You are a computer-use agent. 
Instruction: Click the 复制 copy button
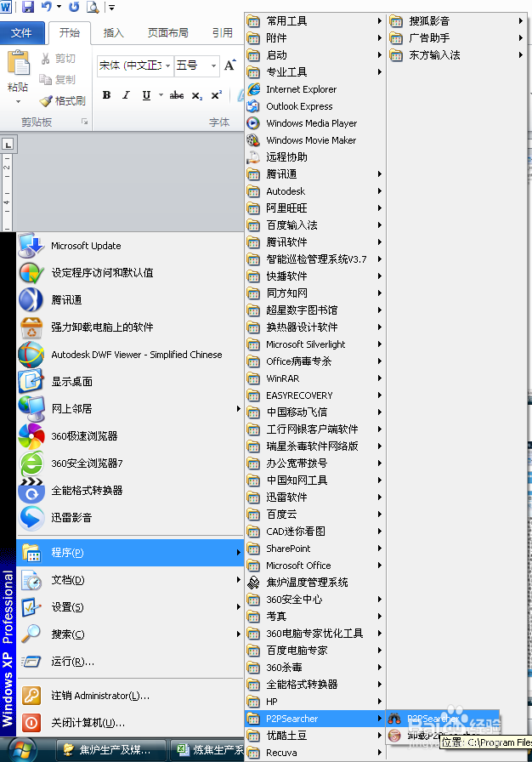59,80
